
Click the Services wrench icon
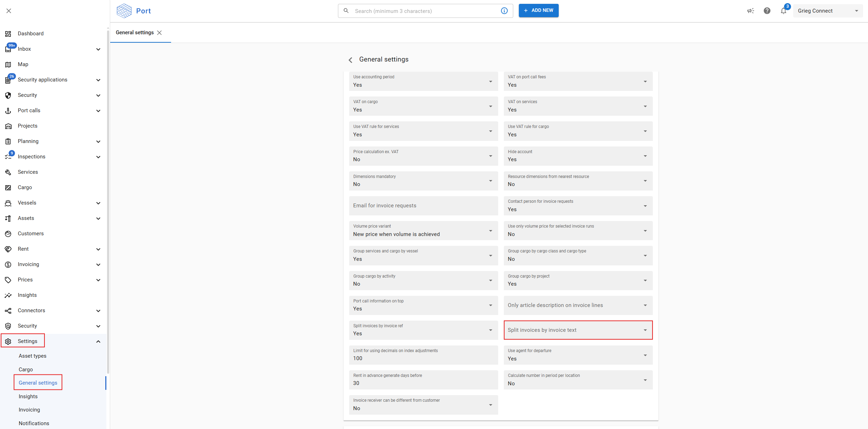[8, 172]
